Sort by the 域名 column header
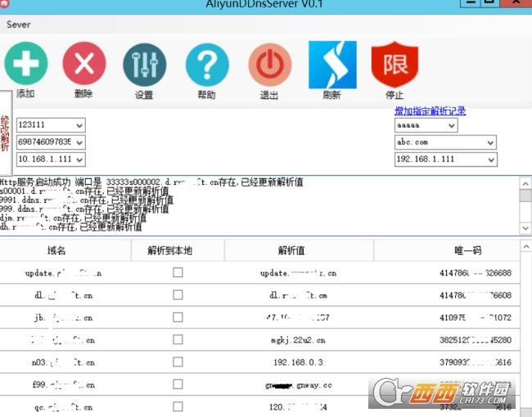The height and width of the screenshot is (417, 532). pyautogui.click(x=65, y=250)
